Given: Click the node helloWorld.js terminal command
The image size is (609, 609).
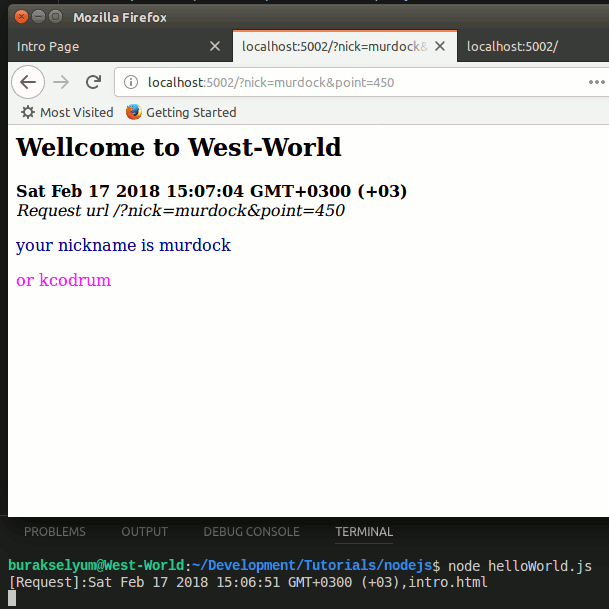Looking at the screenshot, I should (x=520, y=566).
